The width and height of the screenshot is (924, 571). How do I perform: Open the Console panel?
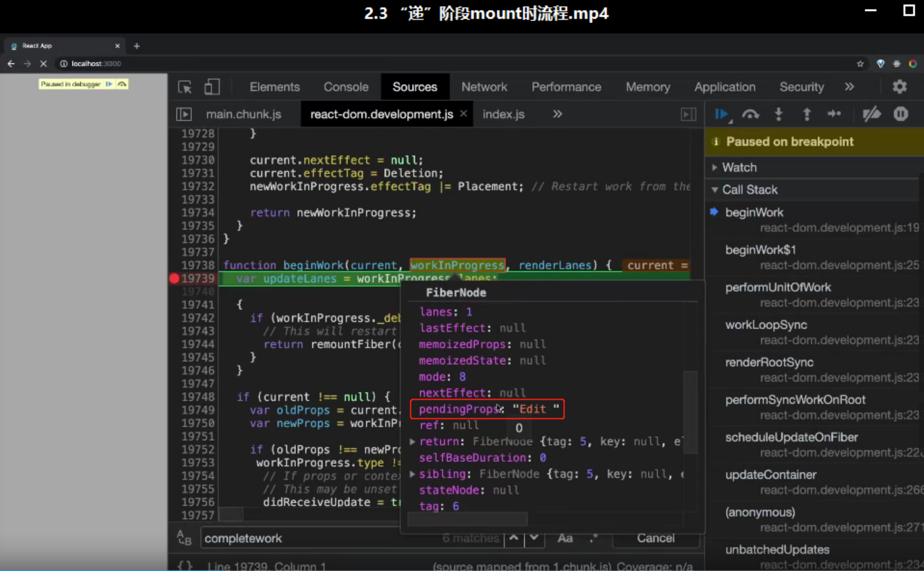point(346,87)
